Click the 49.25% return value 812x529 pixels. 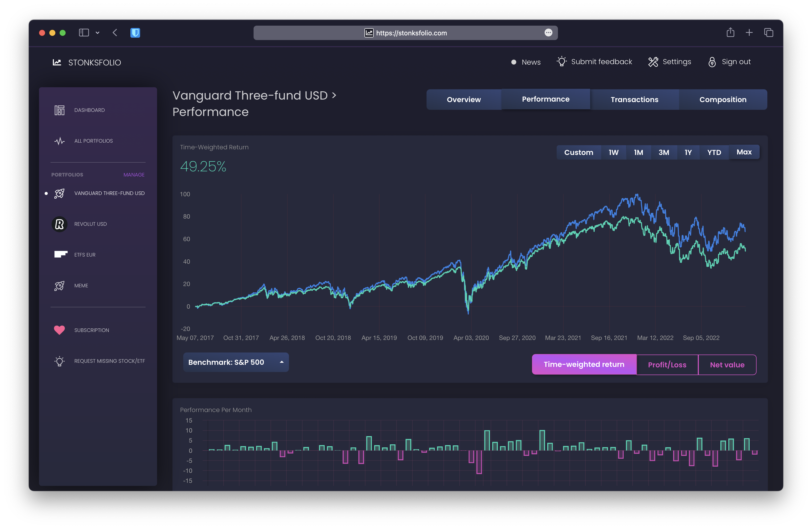[203, 166]
